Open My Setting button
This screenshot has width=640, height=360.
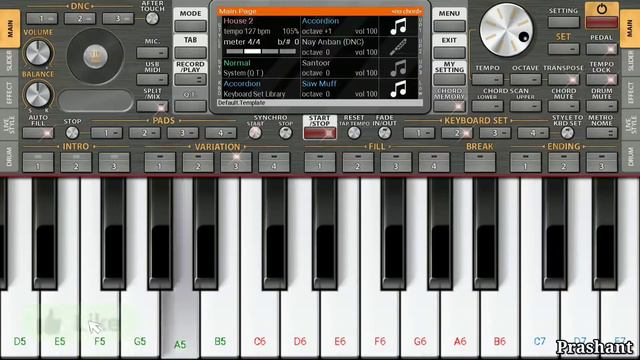click(449, 79)
